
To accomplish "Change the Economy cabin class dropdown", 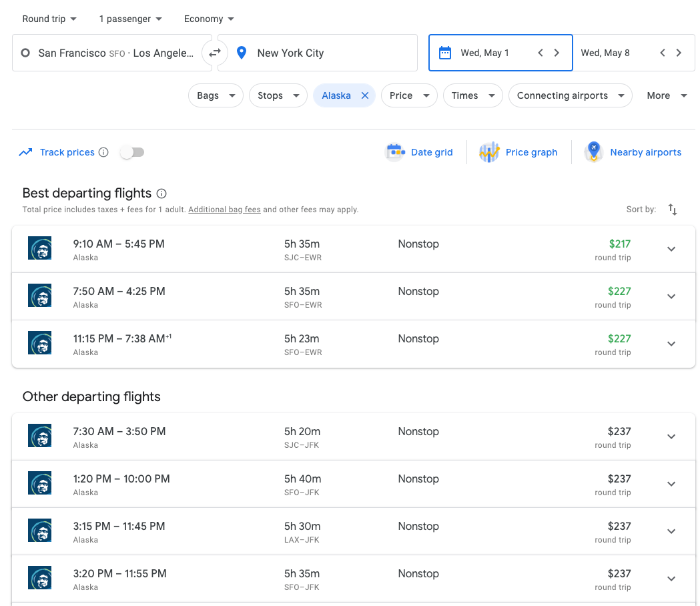I will coord(209,19).
